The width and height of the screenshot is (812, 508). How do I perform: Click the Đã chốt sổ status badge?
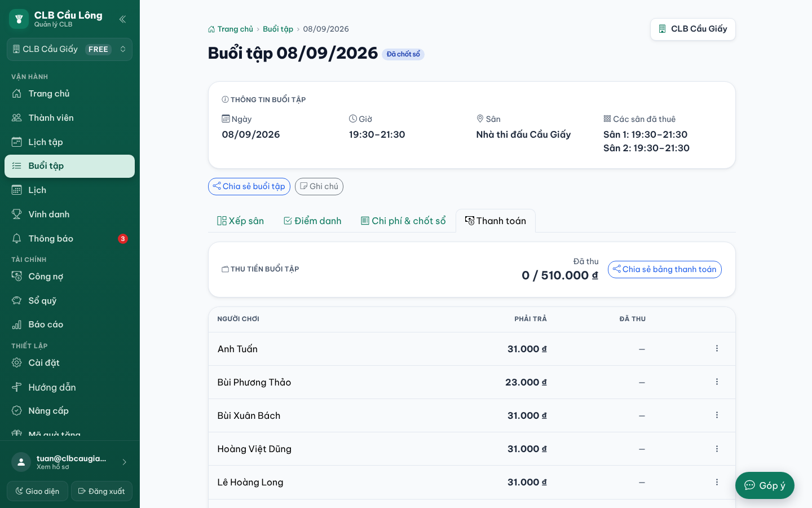[x=403, y=54]
